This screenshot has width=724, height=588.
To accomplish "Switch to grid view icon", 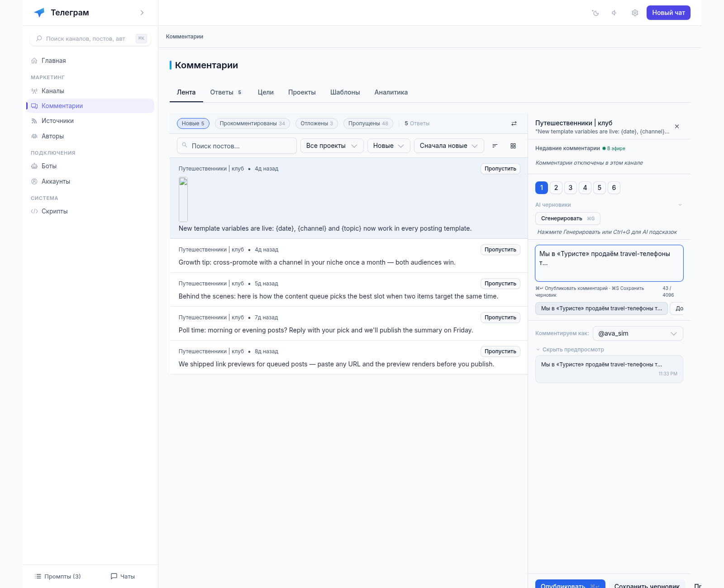I will [x=513, y=146].
